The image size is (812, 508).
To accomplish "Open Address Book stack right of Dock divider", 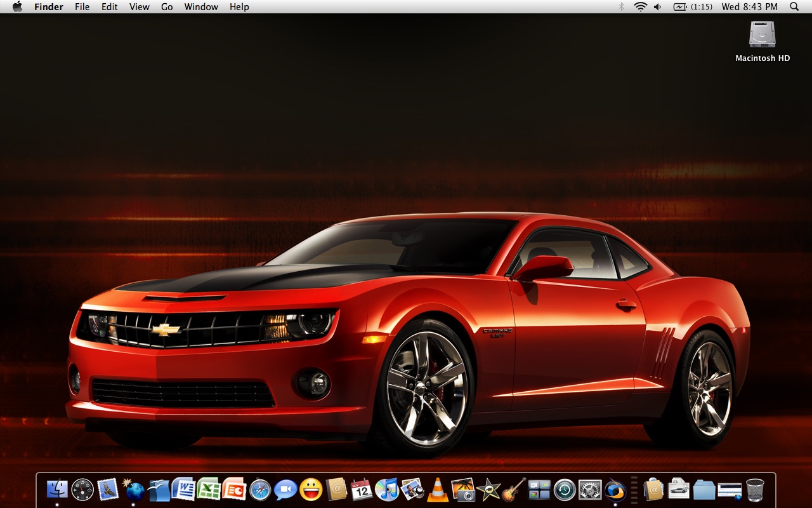I will 653,490.
